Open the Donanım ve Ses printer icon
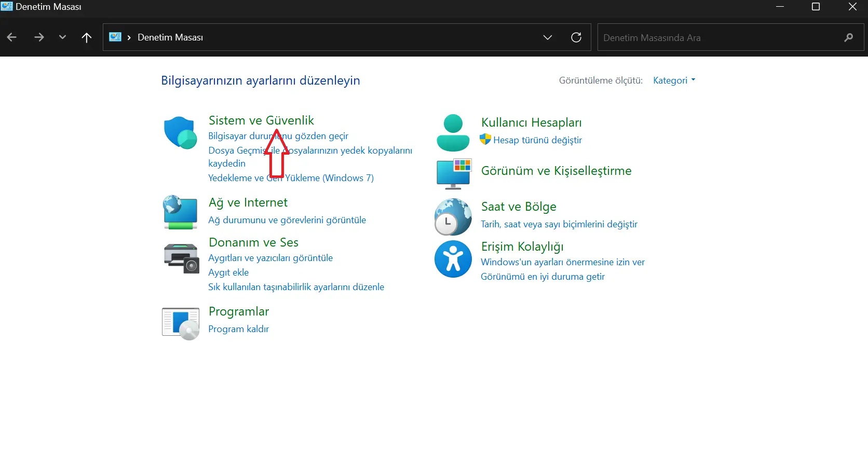This screenshot has height=451, width=868. pos(181,258)
